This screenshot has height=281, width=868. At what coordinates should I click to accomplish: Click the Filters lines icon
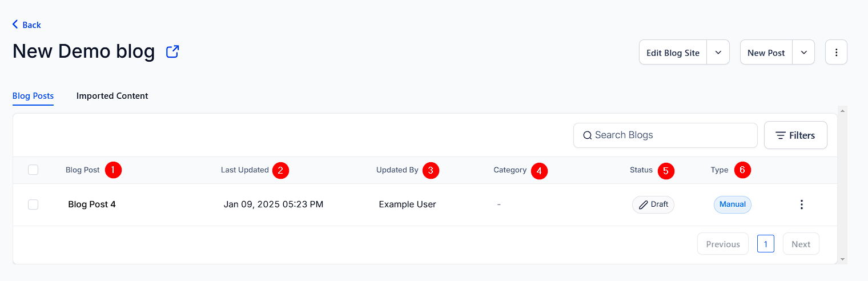tap(781, 135)
